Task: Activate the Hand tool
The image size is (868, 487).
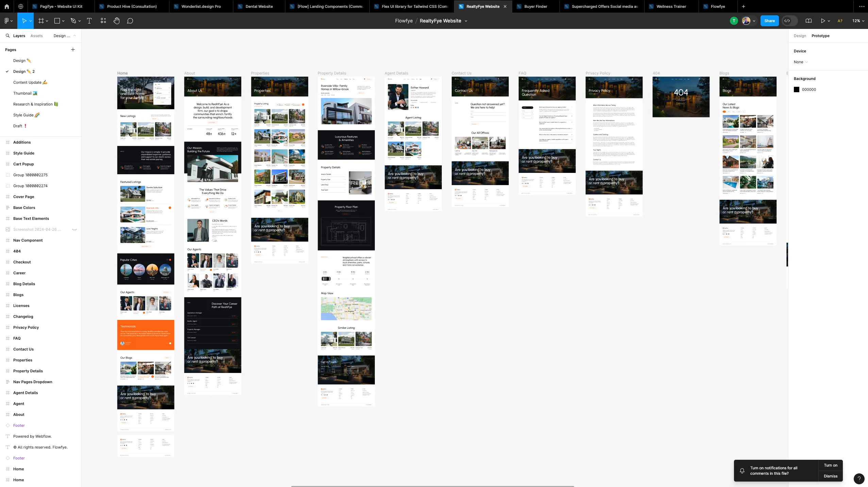Action: click(x=117, y=21)
